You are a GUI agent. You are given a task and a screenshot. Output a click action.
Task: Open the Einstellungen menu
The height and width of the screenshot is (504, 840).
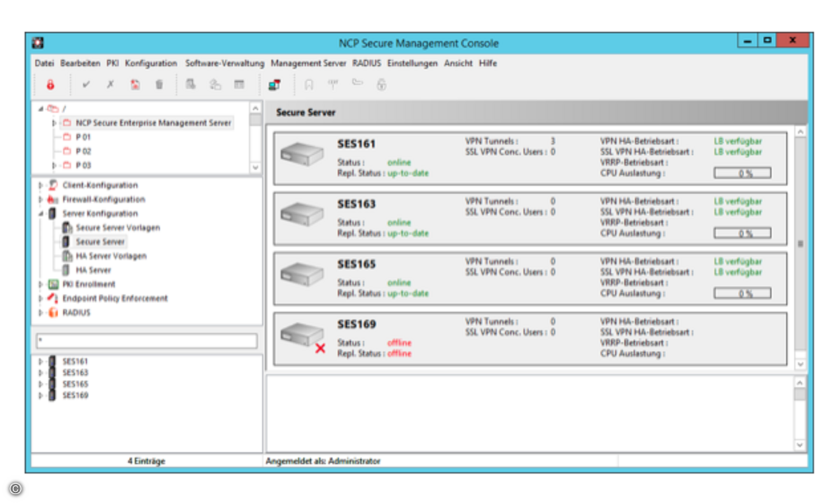pos(412,63)
